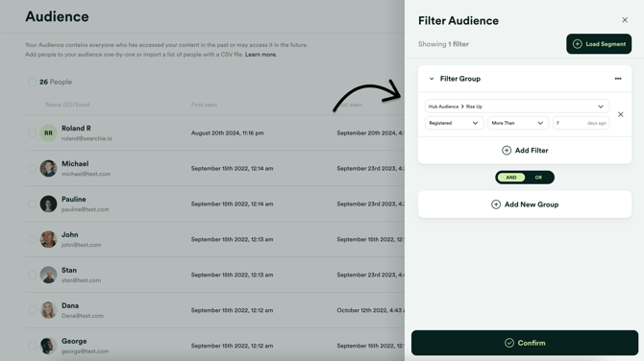This screenshot has width=644, height=361.
Task: Open Filter Group three-dot options menu
Action: 618,79
